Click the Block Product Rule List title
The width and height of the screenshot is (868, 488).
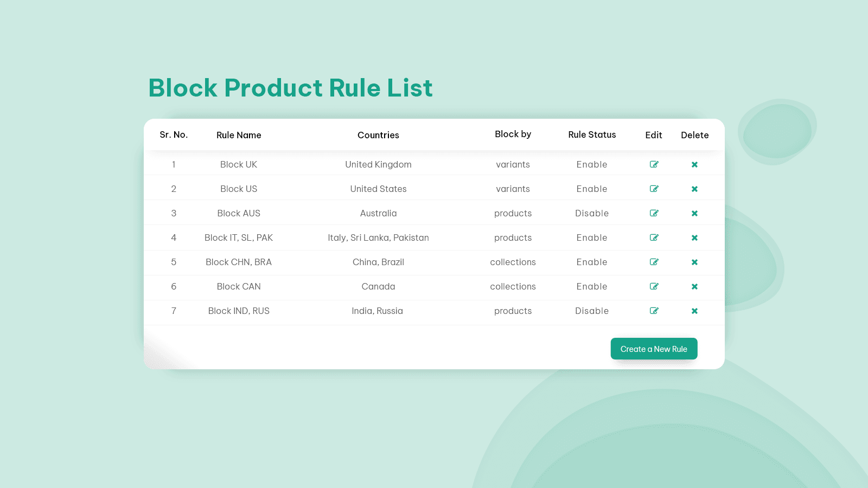(x=290, y=88)
